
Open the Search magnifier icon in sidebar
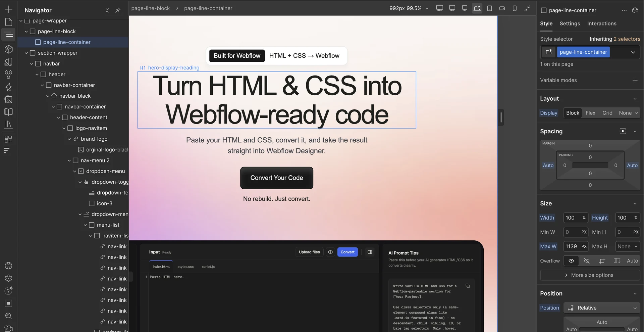[x=8, y=316]
